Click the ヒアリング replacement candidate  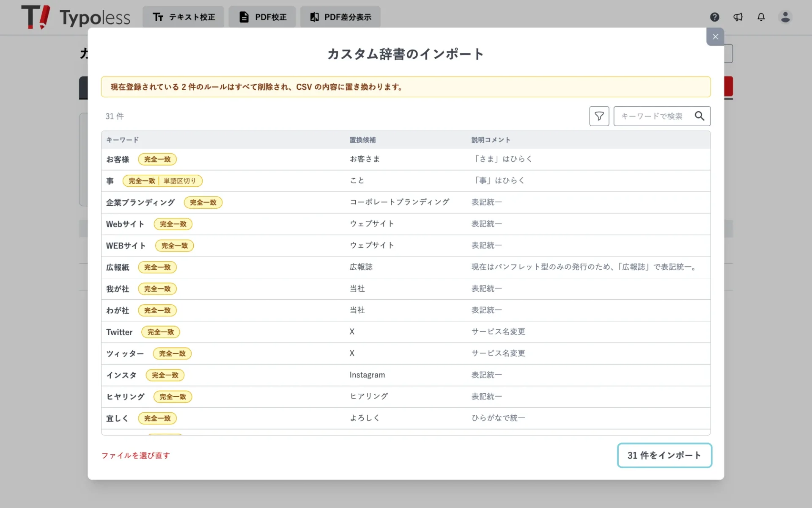click(369, 396)
